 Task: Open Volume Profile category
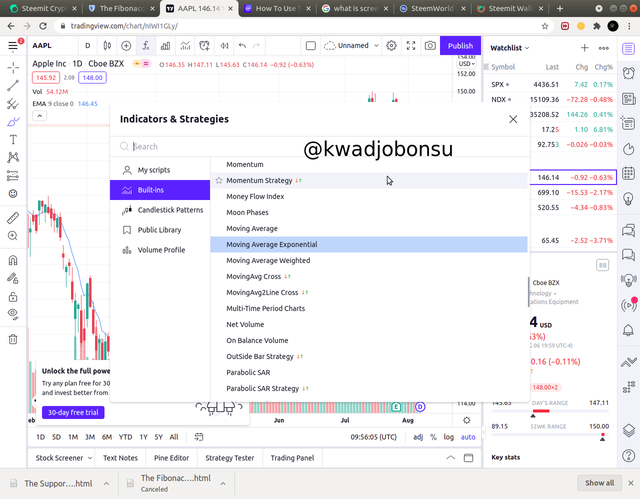pyautogui.click(x=160, y=250)
